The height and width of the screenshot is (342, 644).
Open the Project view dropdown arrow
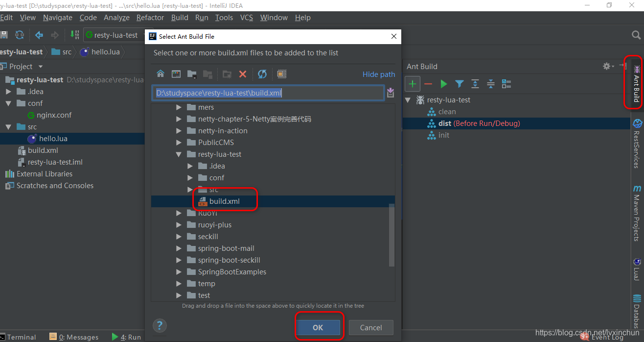(x=41, y=67)
